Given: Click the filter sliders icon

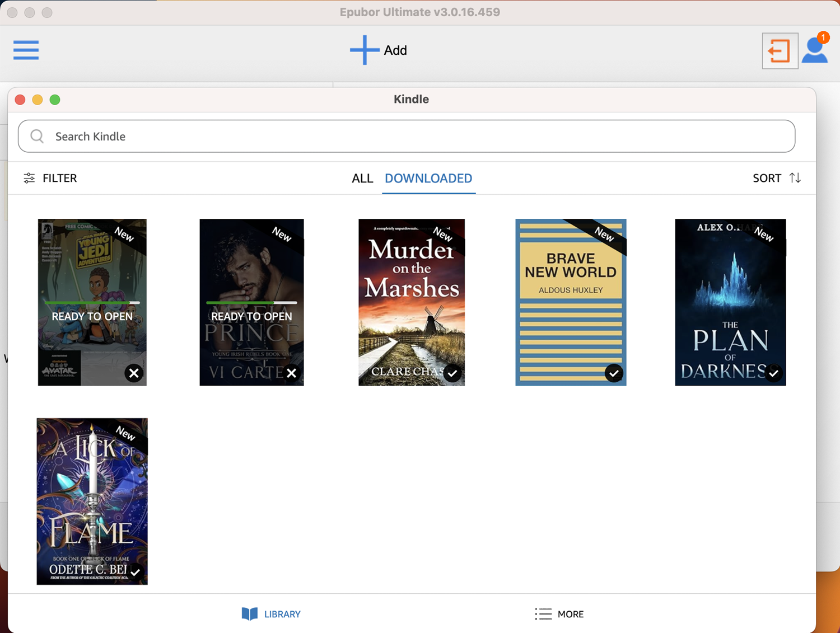Looking at the screenshot, I should [x=29, y=178].
